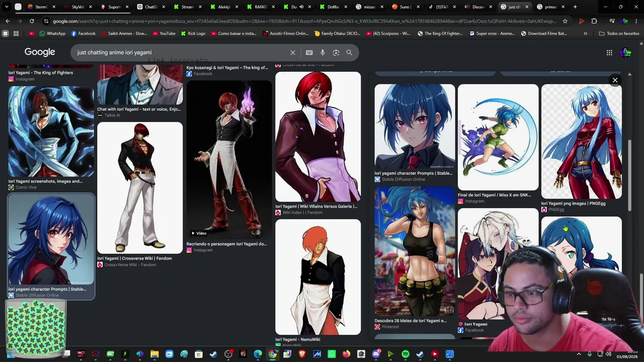Open the Todos os favoritos folder

point(619,33)
